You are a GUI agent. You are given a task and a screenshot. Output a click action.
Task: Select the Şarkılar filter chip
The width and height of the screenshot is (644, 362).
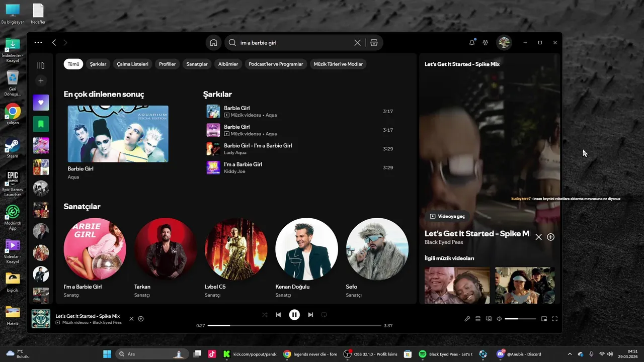point(98,64)
